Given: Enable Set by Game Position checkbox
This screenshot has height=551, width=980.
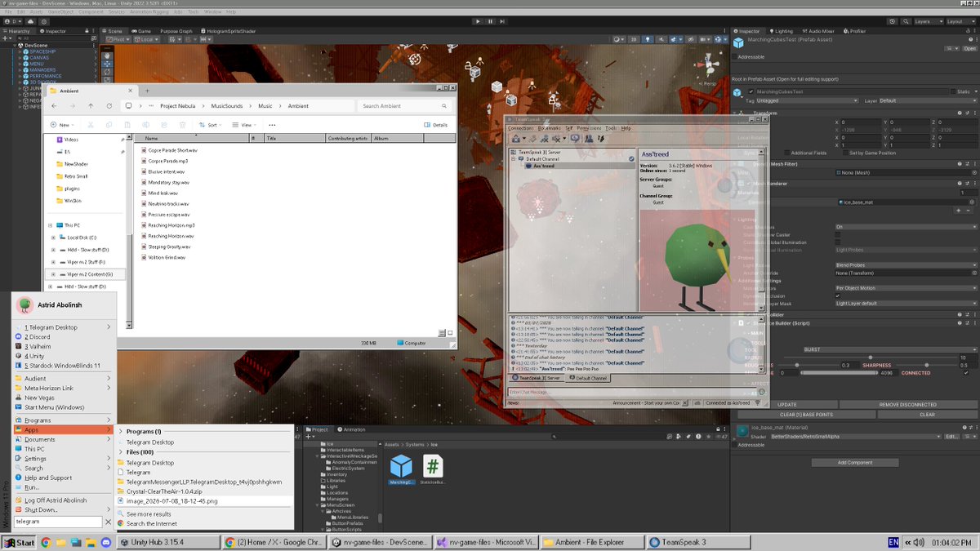Looking at the screenshot, I should tap(844, 153).
